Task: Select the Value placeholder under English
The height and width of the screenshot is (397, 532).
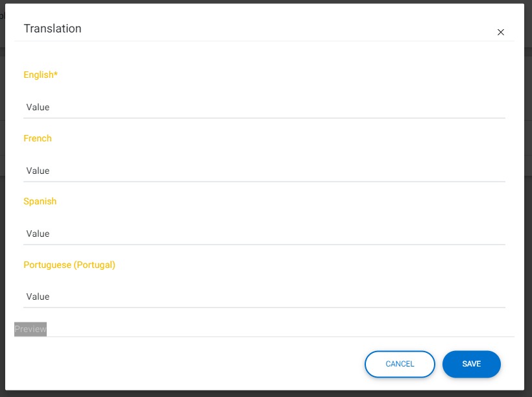Action: tap(38, 107)
